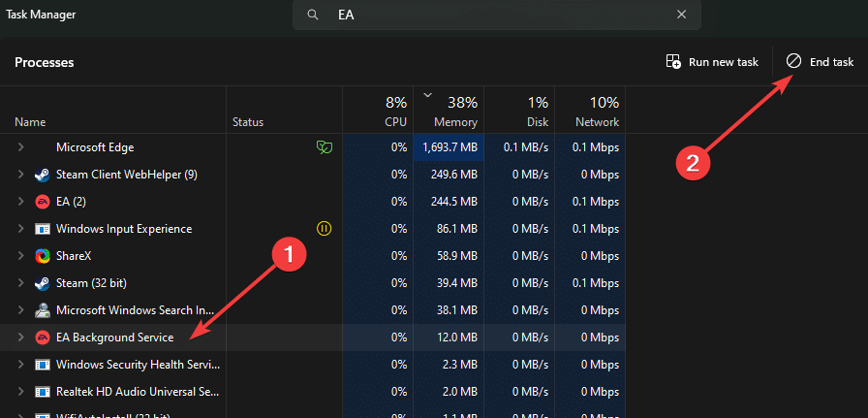The width and height of the screenshot is (868, 418).
Task: Click the 1,693.7 MB memory value
Action: (449, 147)
